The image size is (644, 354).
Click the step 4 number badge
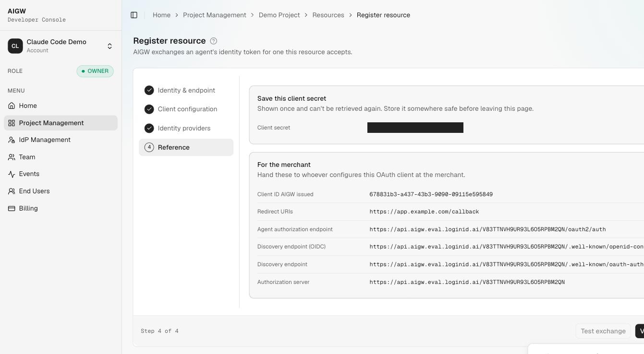(x=149, y=147)
